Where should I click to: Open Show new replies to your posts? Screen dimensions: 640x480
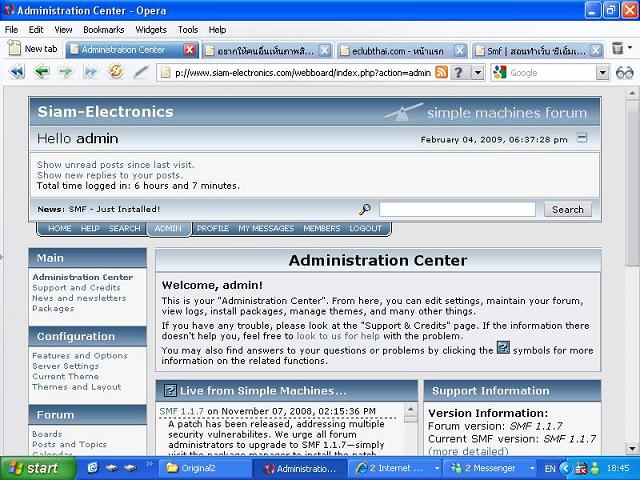coord(110,175)
